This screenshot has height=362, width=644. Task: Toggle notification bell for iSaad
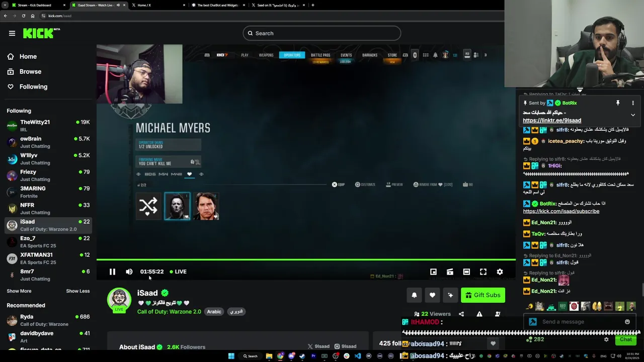click(x=414, y=295)
